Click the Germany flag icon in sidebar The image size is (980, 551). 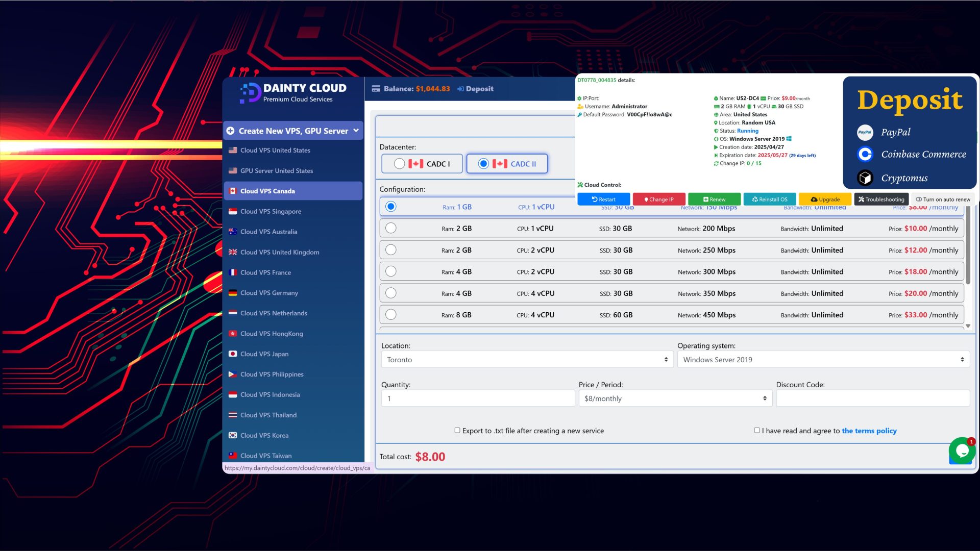pos(233,293)
